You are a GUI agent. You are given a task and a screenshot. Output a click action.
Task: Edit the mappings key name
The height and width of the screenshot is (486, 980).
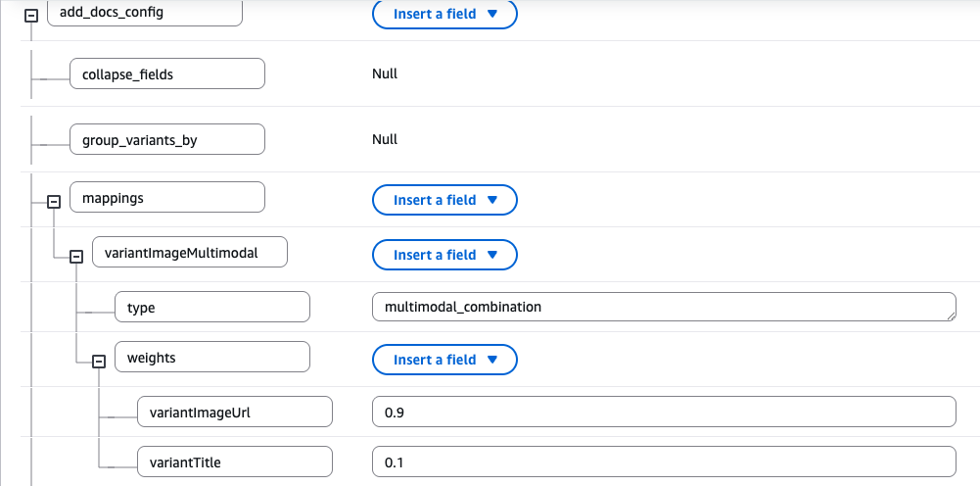coord(167,197)
